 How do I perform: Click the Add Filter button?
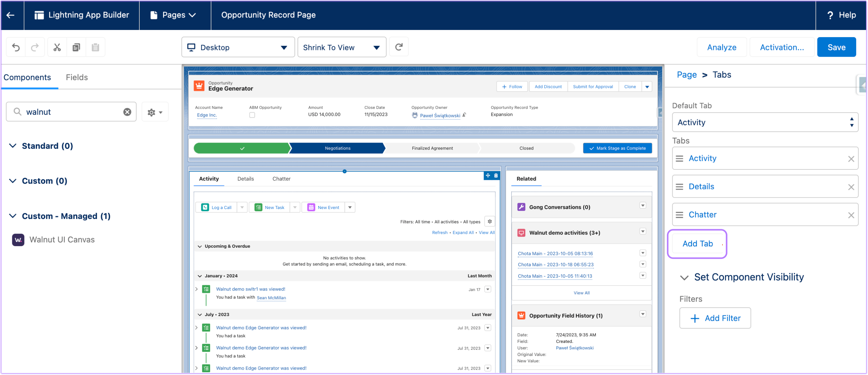(x=715, y=318)
